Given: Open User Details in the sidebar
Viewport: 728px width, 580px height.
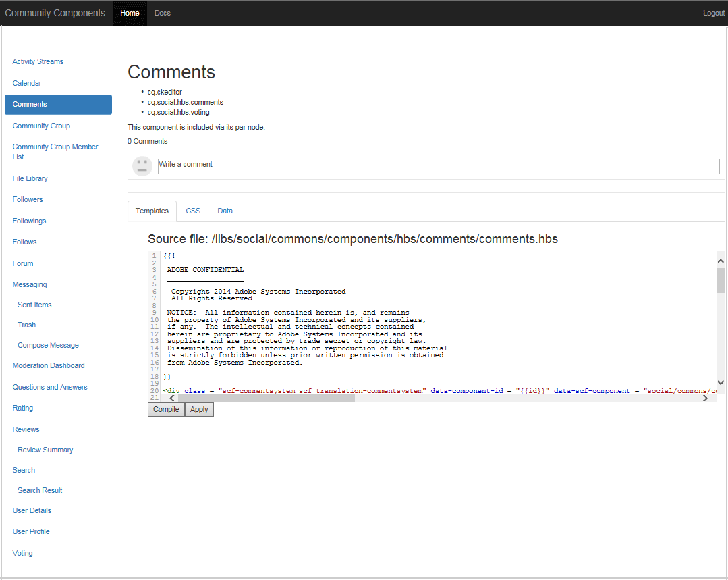Looking at the screenshot, I should pos(32,510).
